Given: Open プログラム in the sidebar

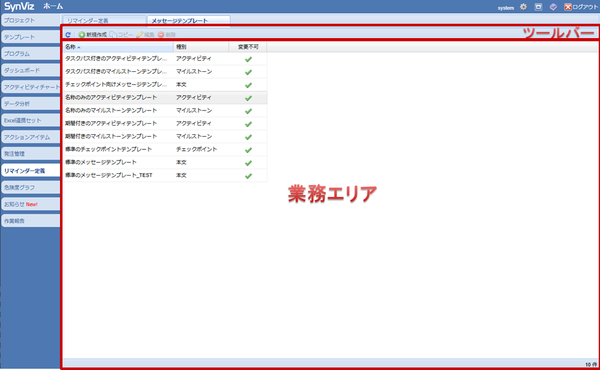Looking at the screenshot, I should pyautogui.click(x=31, y=54).
